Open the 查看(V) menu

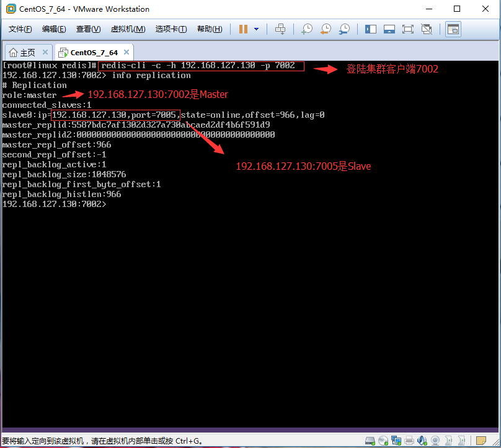(88, 29)
